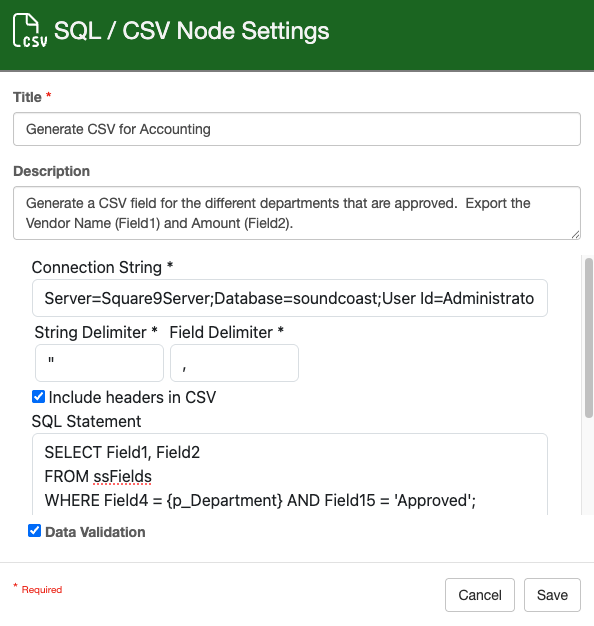Click the Field Delimiter input box

tap(234, 363)
